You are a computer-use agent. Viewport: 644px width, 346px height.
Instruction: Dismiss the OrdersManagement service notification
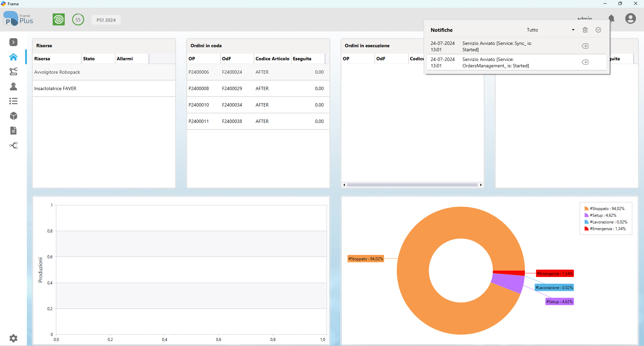585,62
